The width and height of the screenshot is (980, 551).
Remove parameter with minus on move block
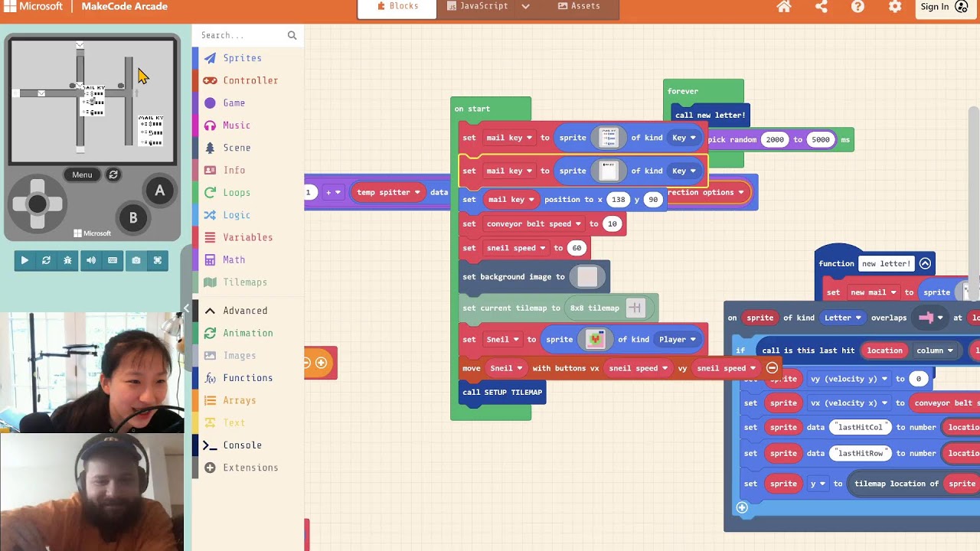[x=772, y=368]
